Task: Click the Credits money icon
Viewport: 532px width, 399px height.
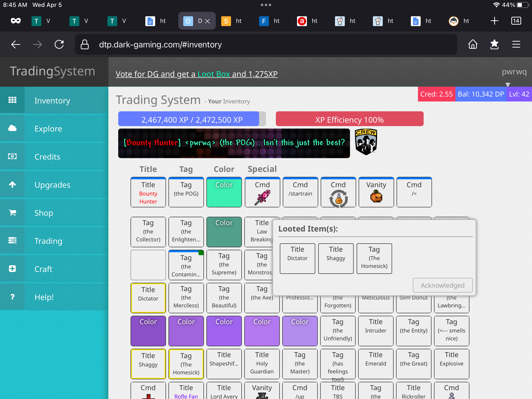Action: coord(12,156)
